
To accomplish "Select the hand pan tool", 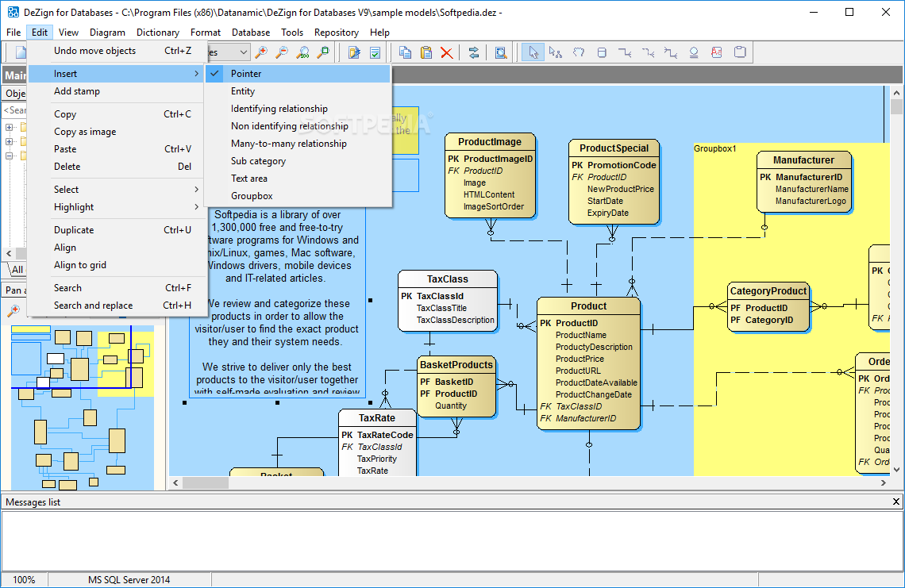I will (578, 52).
